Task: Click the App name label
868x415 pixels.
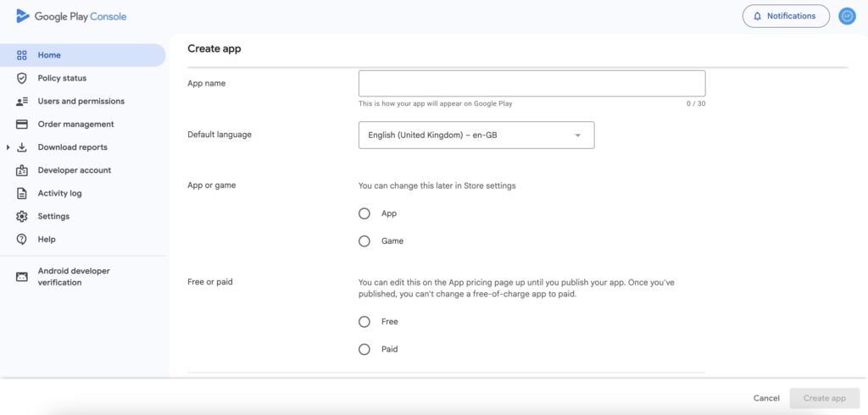Action: [x=207, y=84]
